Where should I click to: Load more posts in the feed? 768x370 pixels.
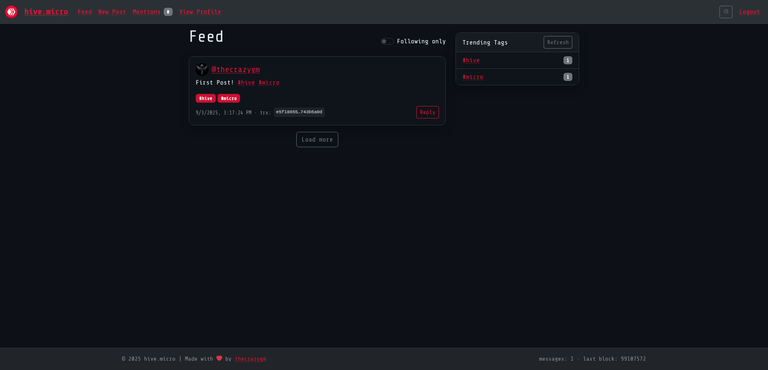pos(317,140)
